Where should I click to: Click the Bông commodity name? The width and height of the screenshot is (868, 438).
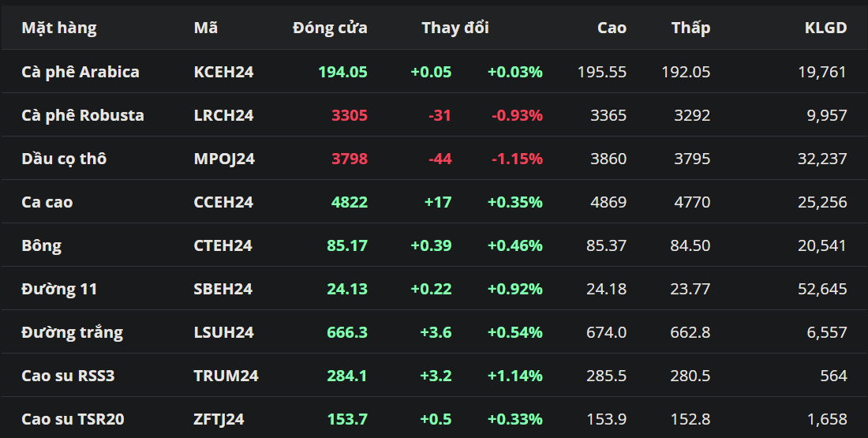pos(42,245)
